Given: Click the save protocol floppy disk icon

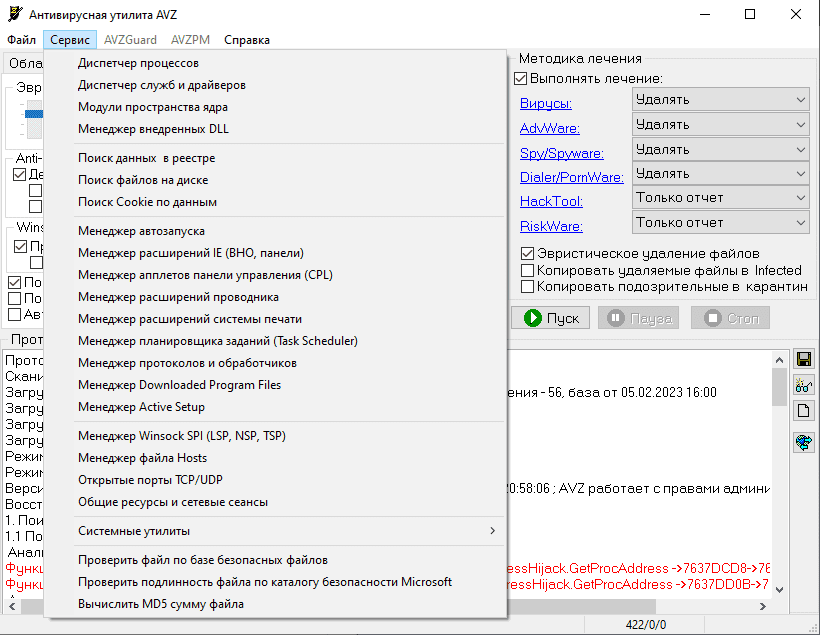Looking at the screenshot, I should (x=804, y=359).
